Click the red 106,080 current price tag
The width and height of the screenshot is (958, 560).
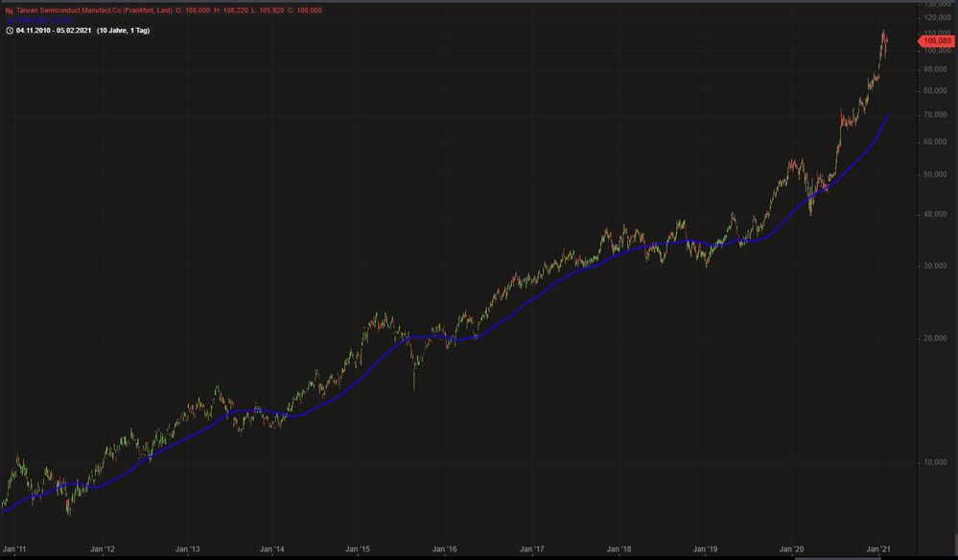936,40
